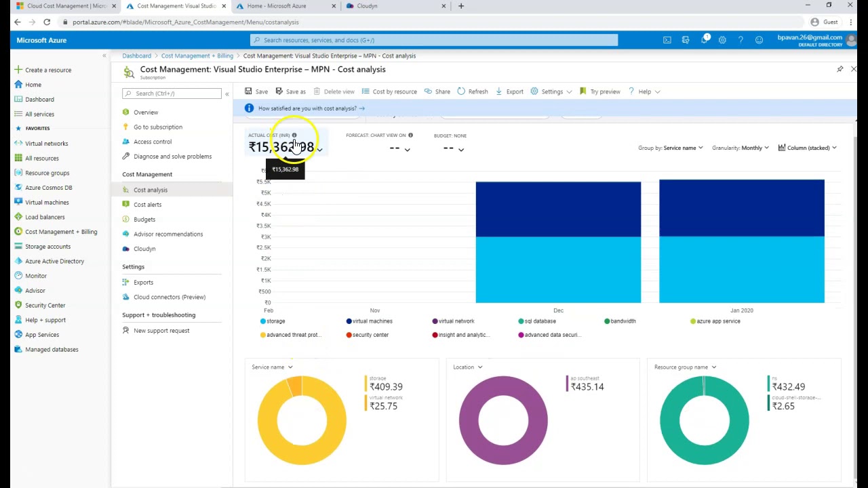Open Location donut chart dropdown
The height and width of the screenshot is (488, 868).
pos(468,367)
